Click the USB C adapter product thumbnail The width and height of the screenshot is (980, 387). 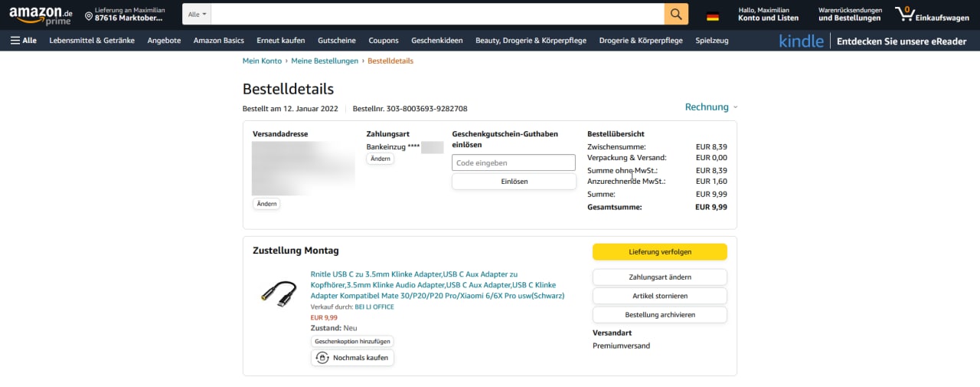278,292
